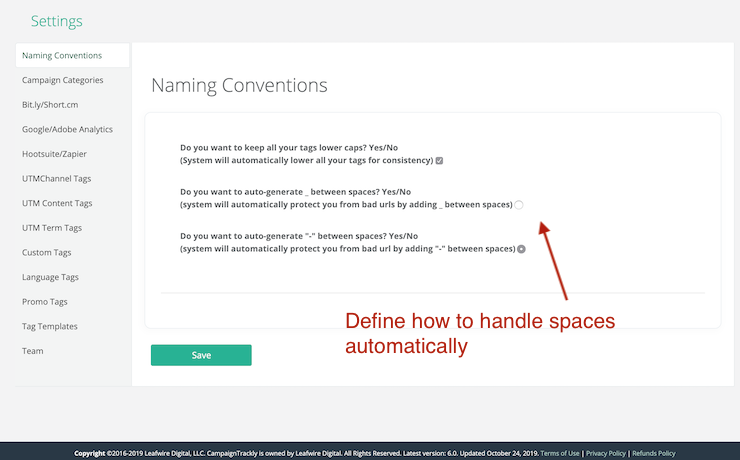740x460 pixels.
Task: Open the Refunds Policy footer link
Action: pyautogui.click(x=654, y=453)
